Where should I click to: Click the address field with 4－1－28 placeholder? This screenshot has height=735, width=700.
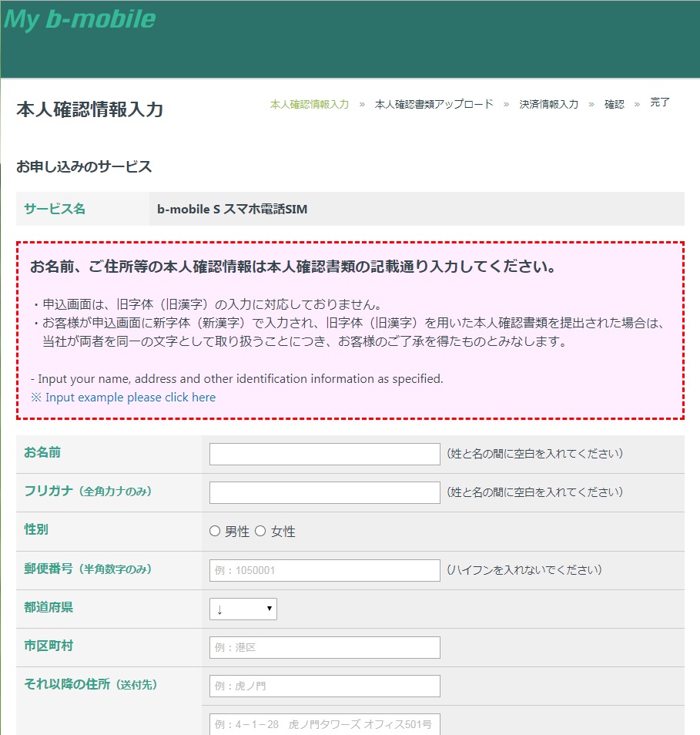coord(325,724)
